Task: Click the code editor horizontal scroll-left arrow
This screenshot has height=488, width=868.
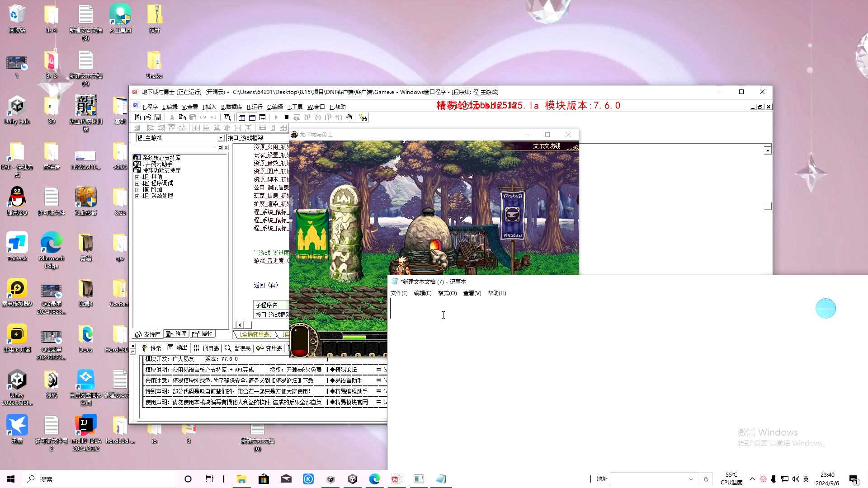Action: 240,324
